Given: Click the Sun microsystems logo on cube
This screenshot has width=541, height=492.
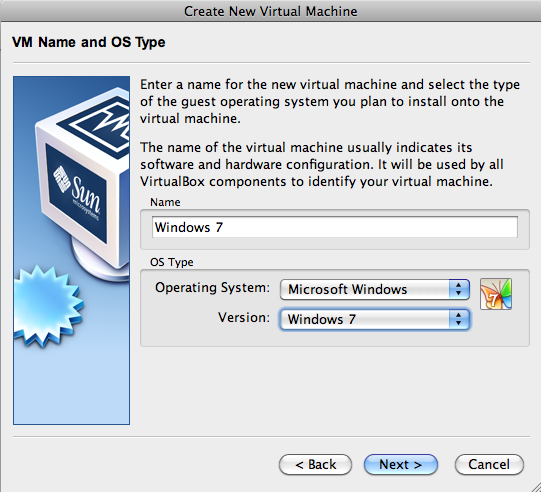Looking at the screenshot, I should point(77,194).
